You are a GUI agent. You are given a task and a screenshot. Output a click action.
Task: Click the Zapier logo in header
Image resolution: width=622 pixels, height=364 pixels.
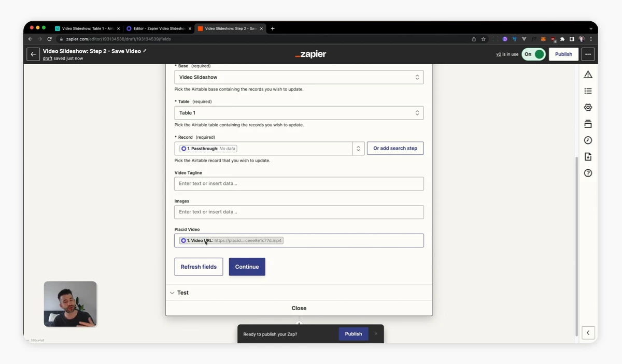point(310,54)
